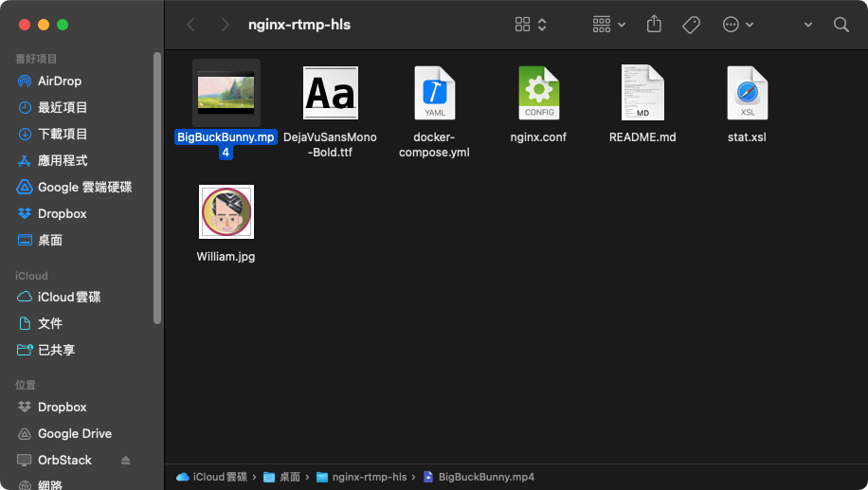Expand the ellipsis action menu
The image size is (868, 490).
[x=738, y=25]
